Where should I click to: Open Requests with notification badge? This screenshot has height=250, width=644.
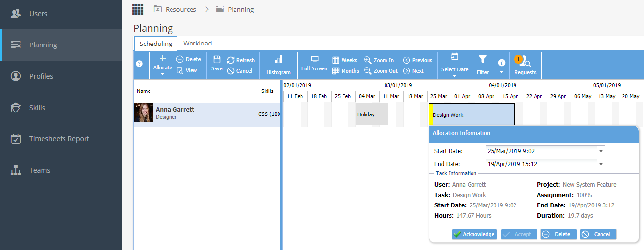coord(525,65)
